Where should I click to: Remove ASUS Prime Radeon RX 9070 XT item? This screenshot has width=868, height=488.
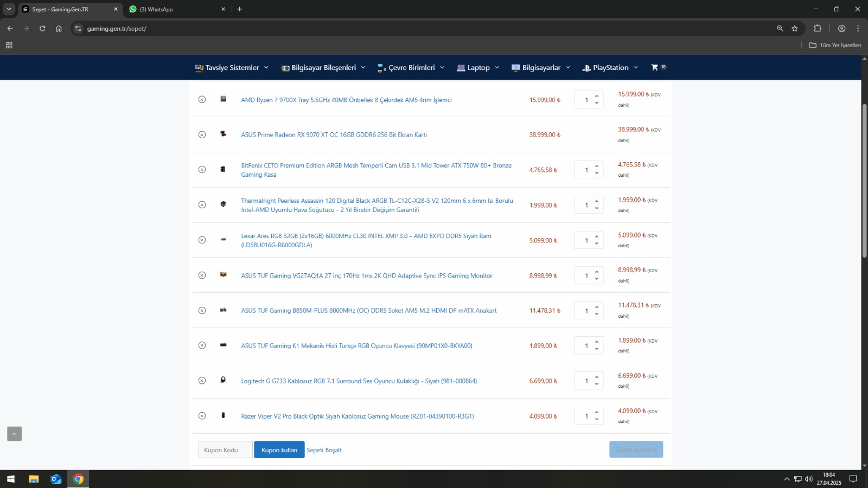click(x=202, y=134)
